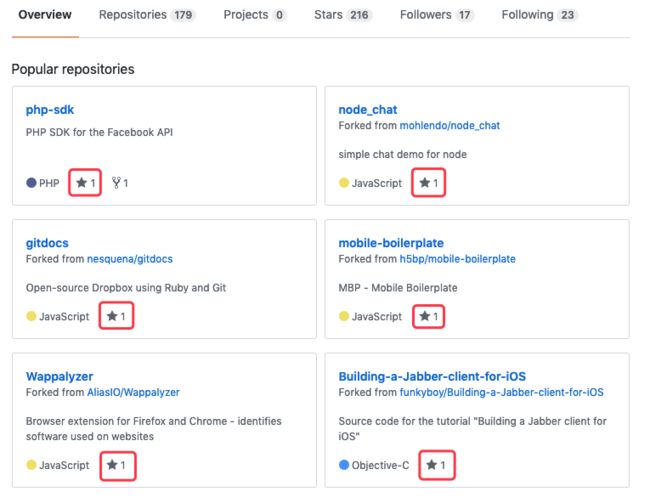Click the Objective-C blue language dot
Viewport: 650px width, 503px height.
[x=344, y=465]
